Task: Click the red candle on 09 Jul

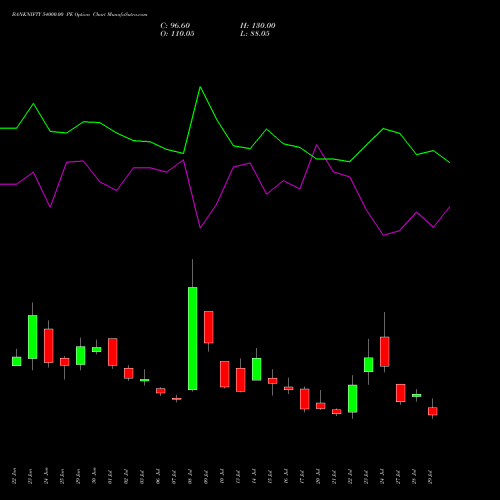Action: [x=209, y=327]
